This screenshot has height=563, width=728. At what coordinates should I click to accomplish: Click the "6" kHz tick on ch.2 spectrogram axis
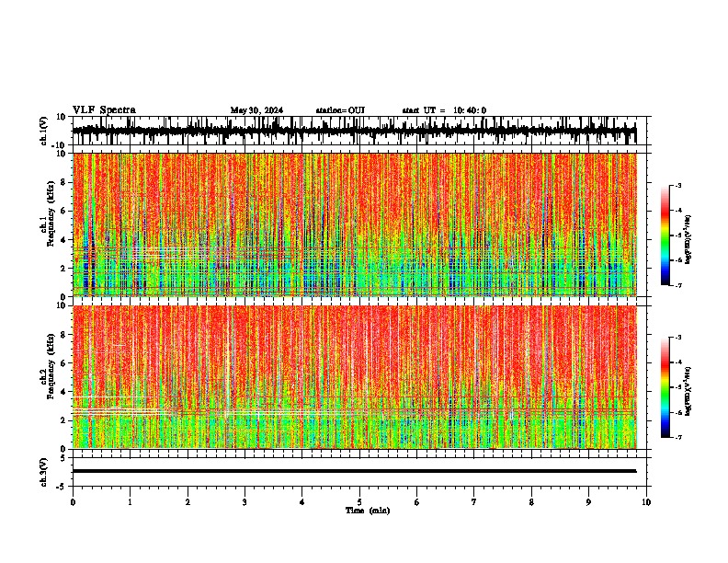[x=63, y=363]
